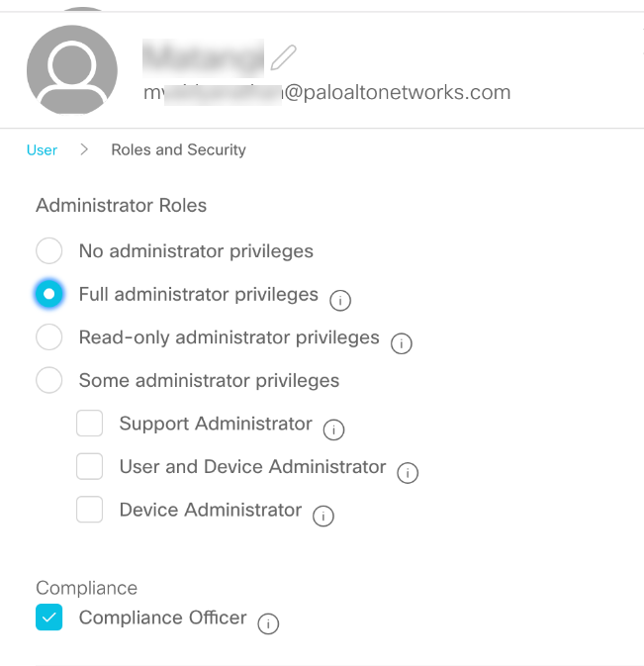Image resolution: width=644 pixels, height=666 pixels.
Task: Tick the Device Administrator checkbox
Action: tap(90, 510)
